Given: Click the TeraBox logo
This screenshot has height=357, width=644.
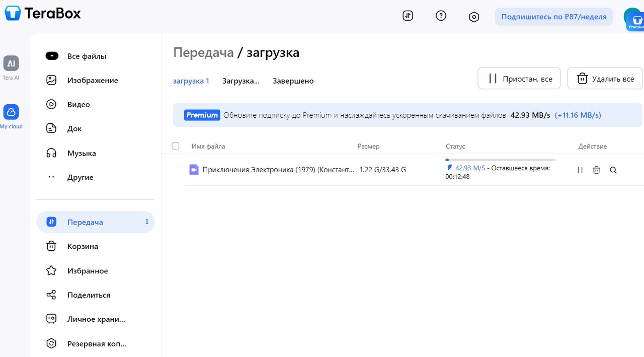Looking at the screenshot, I should (43, 13).
